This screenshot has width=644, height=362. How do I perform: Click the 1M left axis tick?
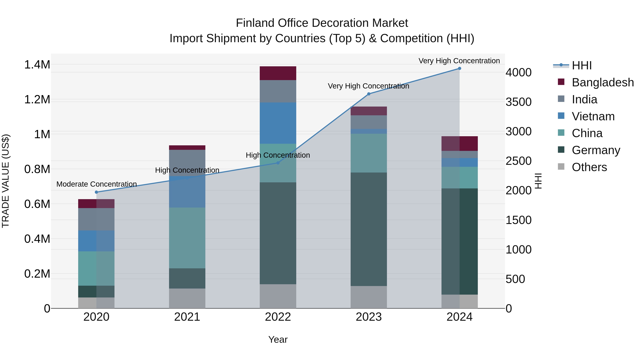coord(42,134)
